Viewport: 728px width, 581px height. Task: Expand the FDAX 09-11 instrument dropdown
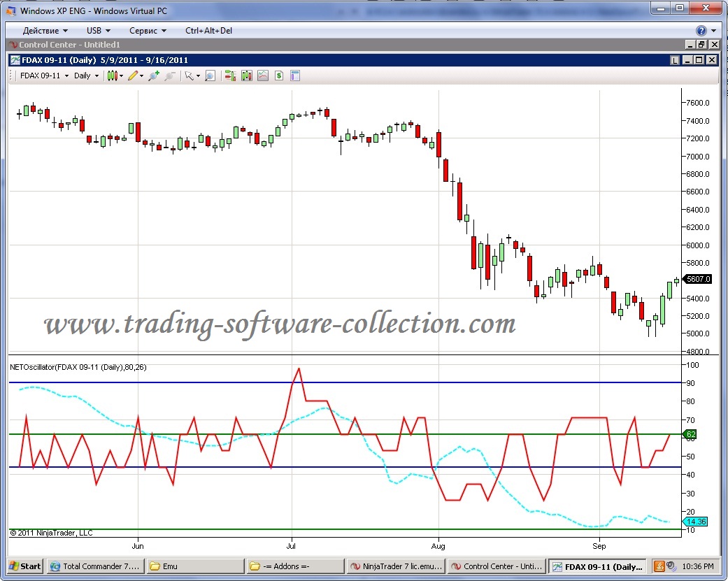tap(44, 76)
